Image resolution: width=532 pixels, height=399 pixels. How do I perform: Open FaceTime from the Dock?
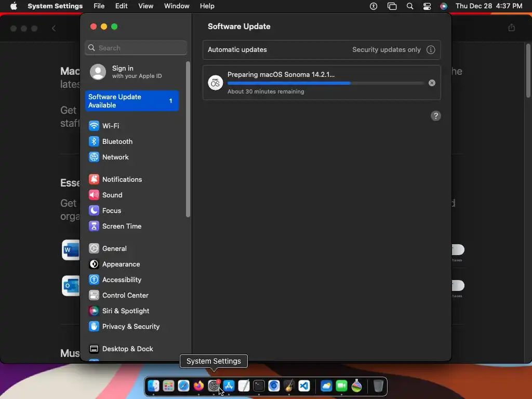(x=342, y=386)
